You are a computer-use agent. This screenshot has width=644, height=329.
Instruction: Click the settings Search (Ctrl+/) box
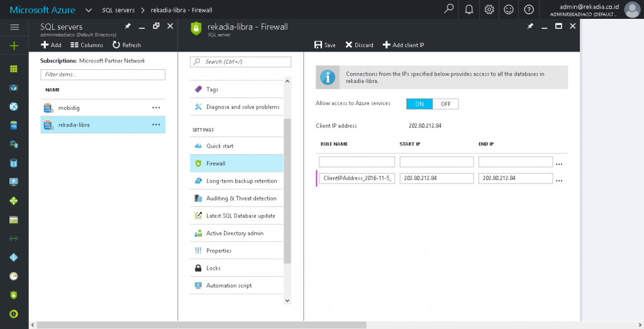click(241, 62)
